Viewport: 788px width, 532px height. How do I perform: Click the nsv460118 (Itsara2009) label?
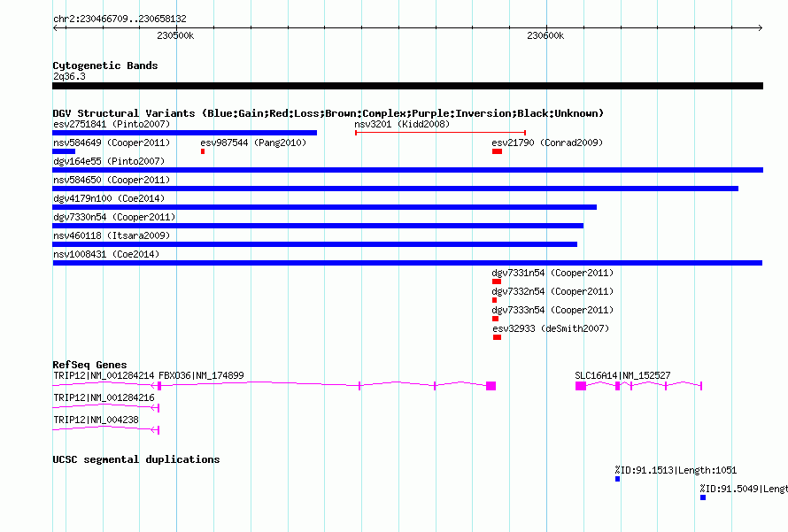(112, 235)
